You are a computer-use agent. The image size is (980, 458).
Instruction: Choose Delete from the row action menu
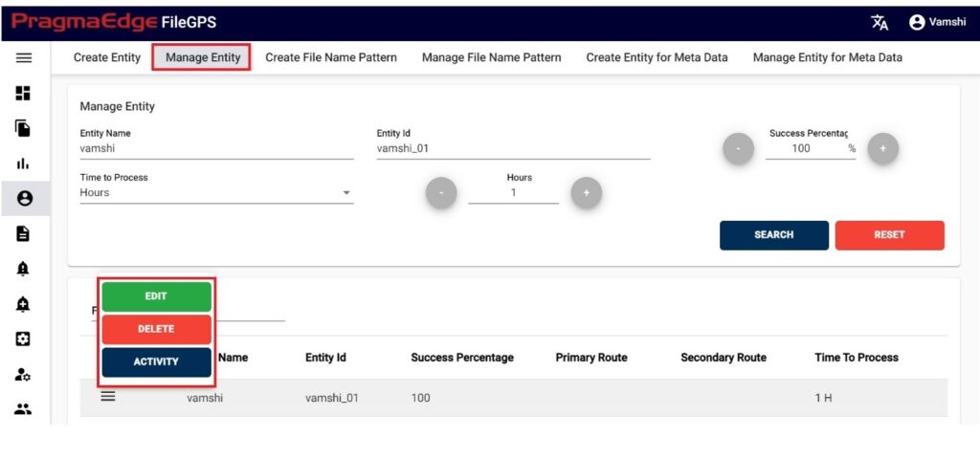(156, 329)
